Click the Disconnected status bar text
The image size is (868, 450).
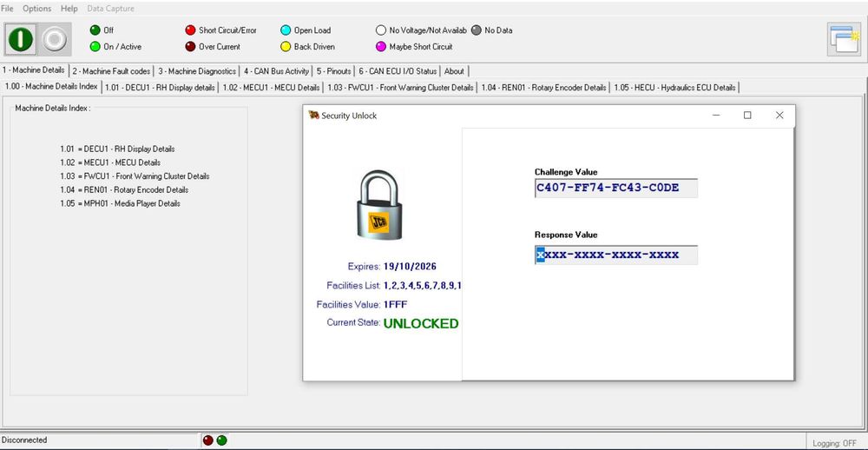(24, 440)
